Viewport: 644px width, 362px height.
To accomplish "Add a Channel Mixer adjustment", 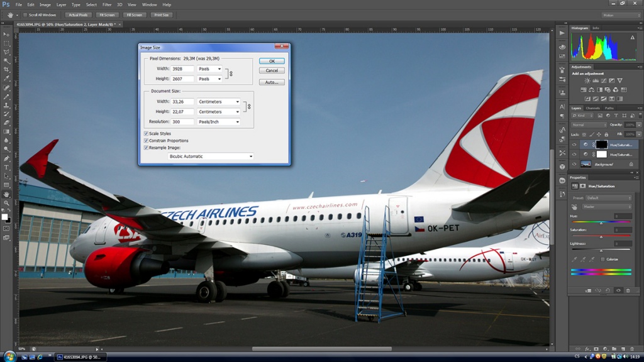I will pos(616,89).
